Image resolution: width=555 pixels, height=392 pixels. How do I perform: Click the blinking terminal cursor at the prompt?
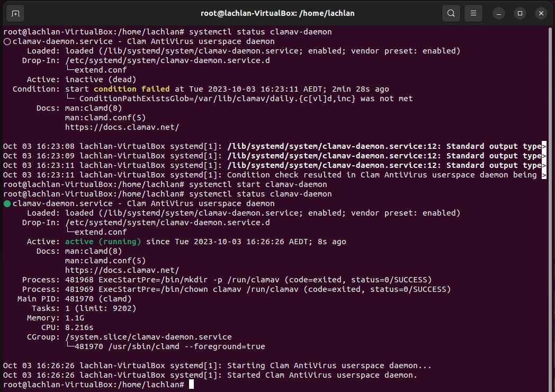[x=191, y=384]
